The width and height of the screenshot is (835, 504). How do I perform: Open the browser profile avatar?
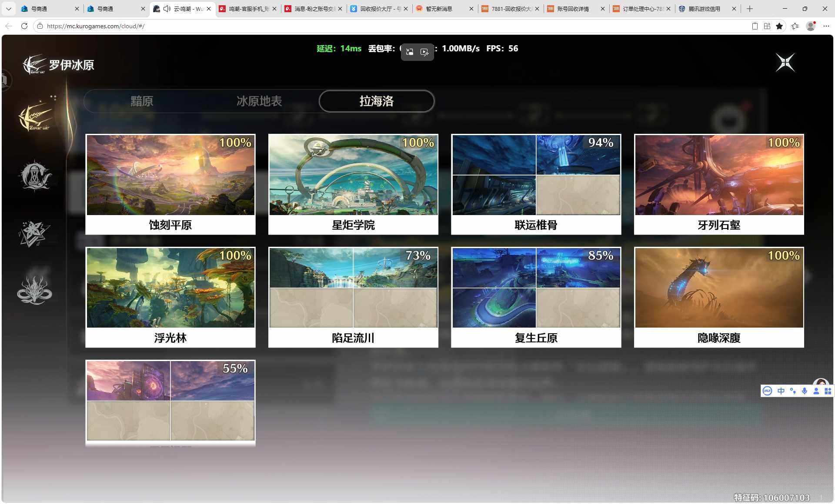coord(811,26)
